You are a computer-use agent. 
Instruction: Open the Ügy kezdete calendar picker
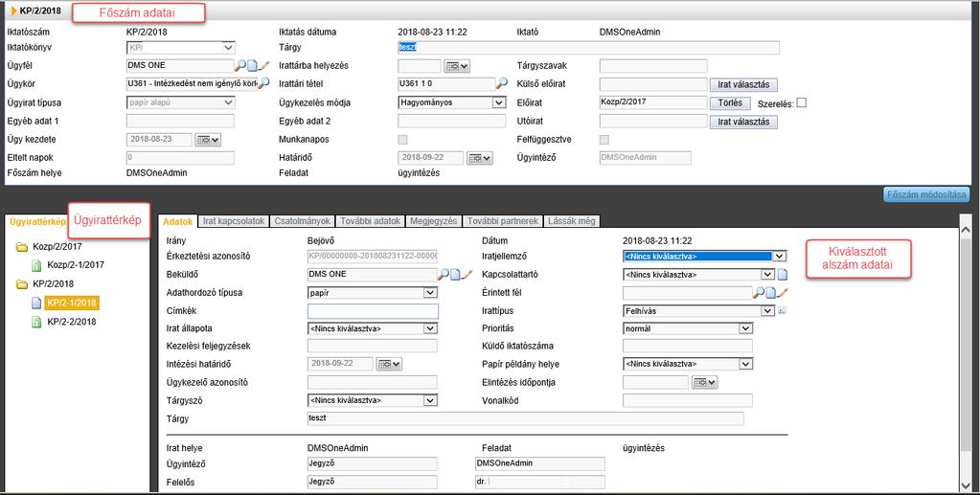click(x=208, y=140)
